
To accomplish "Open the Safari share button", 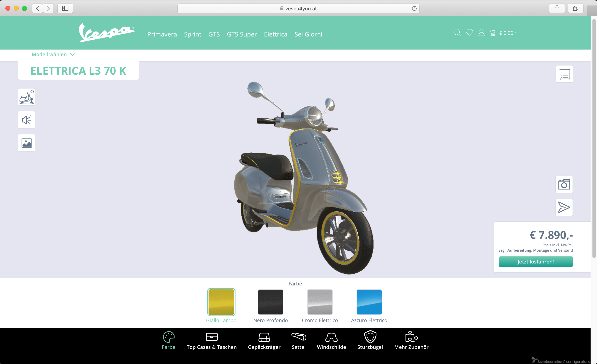I will (x=557, y=8).
